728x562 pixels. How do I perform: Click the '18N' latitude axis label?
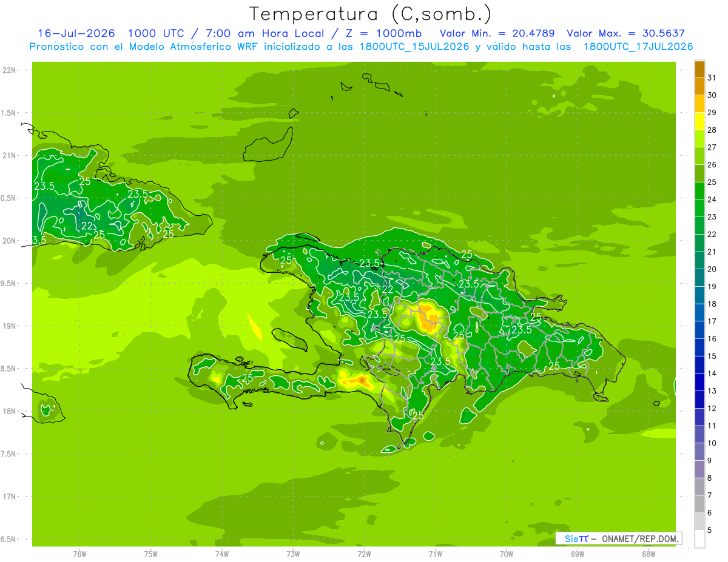tap(10, 411)
